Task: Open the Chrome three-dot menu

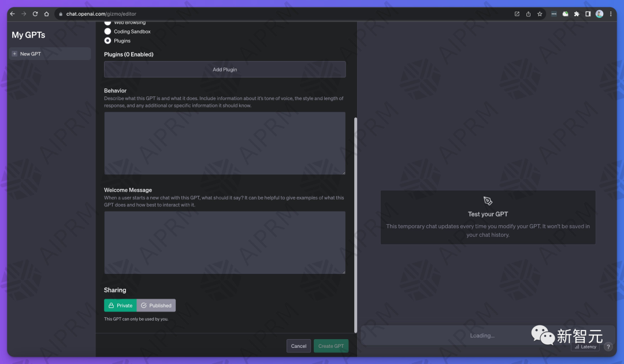Action: (x=611, y=14)
